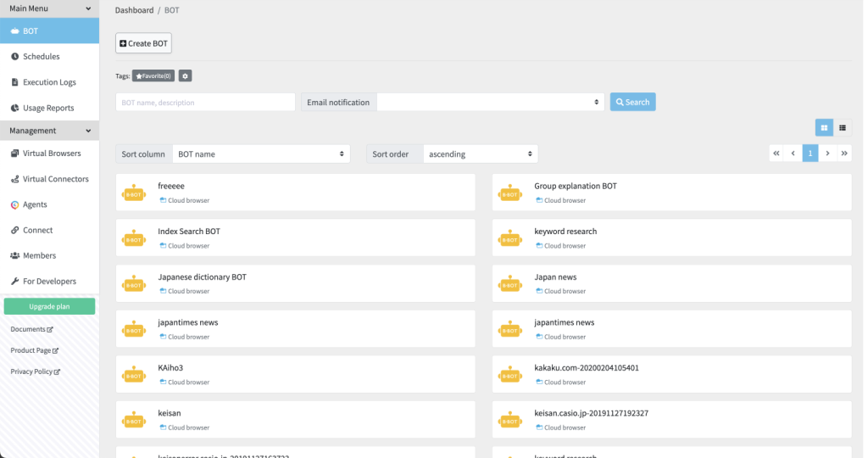Click robot icon of Group explanation BOT
The image size is (868, 458).
coord(509,193)
